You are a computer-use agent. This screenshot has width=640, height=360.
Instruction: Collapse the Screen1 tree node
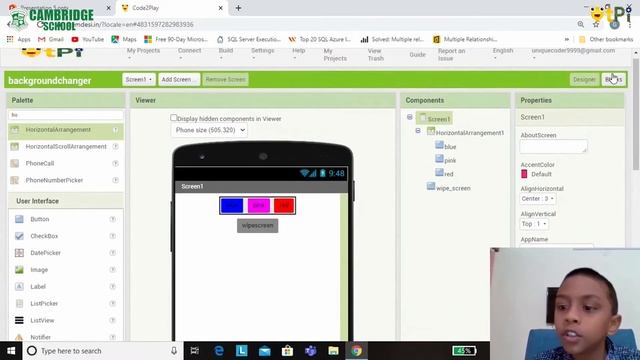click(x=409, y=117)
